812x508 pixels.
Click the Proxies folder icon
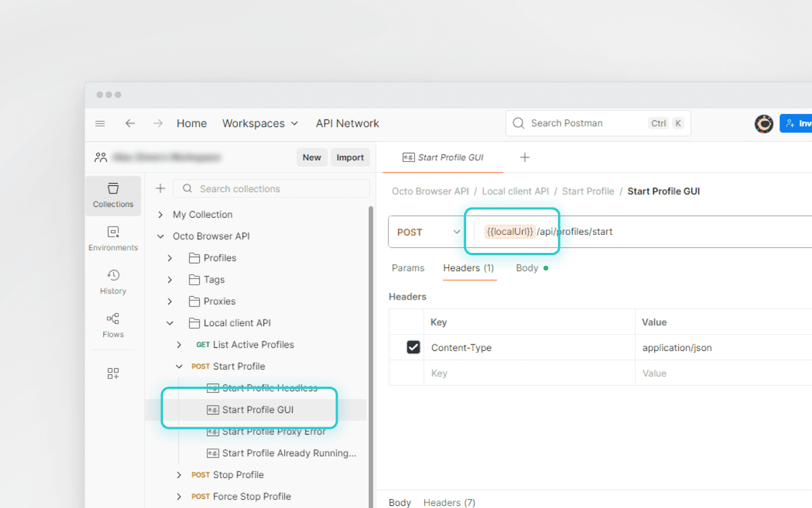point(195,301)
